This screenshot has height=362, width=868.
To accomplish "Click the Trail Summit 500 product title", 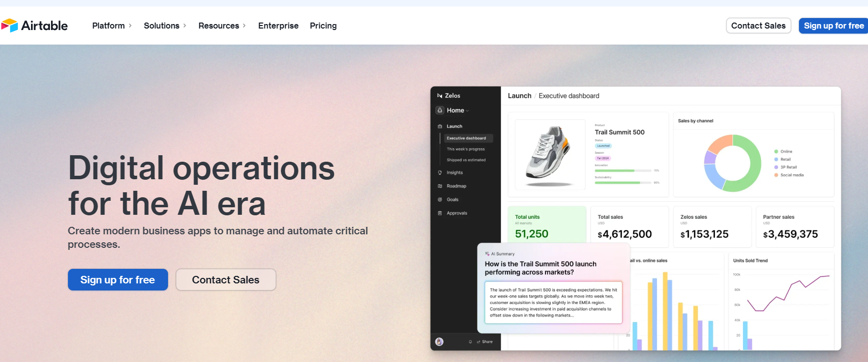I will [619, 132].
